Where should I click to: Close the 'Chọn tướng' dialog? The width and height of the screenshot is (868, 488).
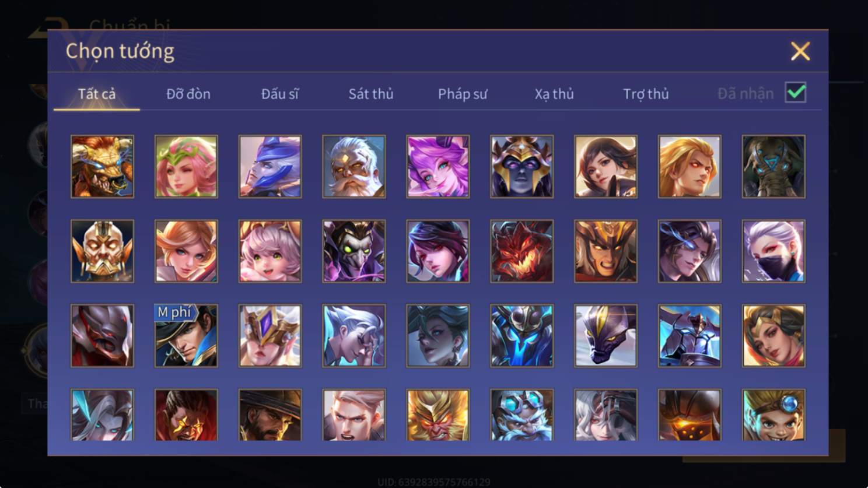click(x=800, y=51)
